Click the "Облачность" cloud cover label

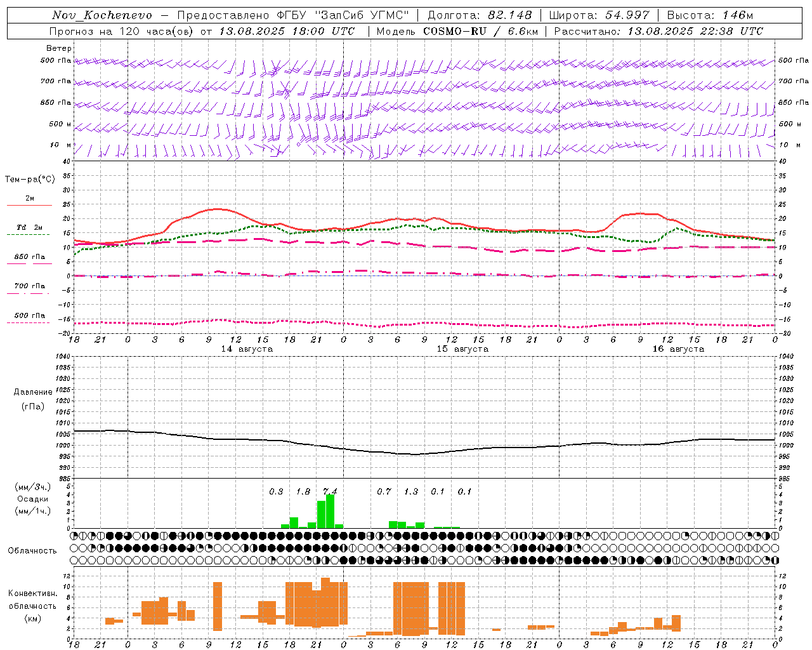(32, 551)
